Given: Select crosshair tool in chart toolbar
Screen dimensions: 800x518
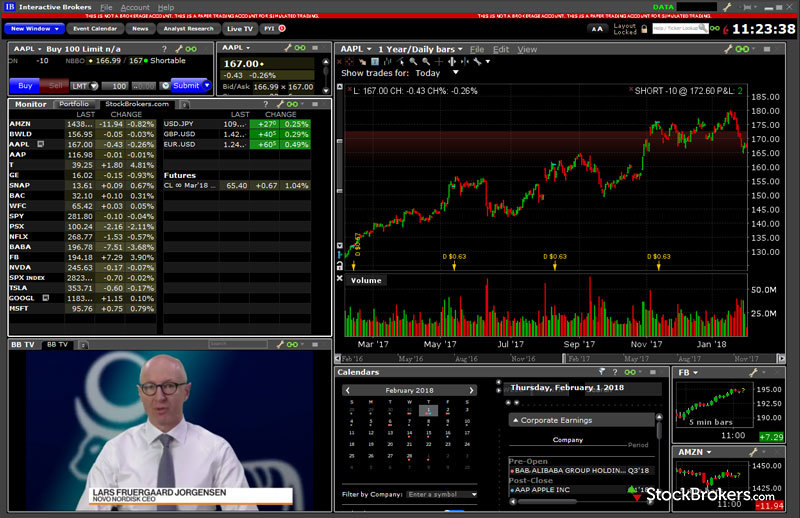Looking at the screenshot, I should (x=439, y=62).
